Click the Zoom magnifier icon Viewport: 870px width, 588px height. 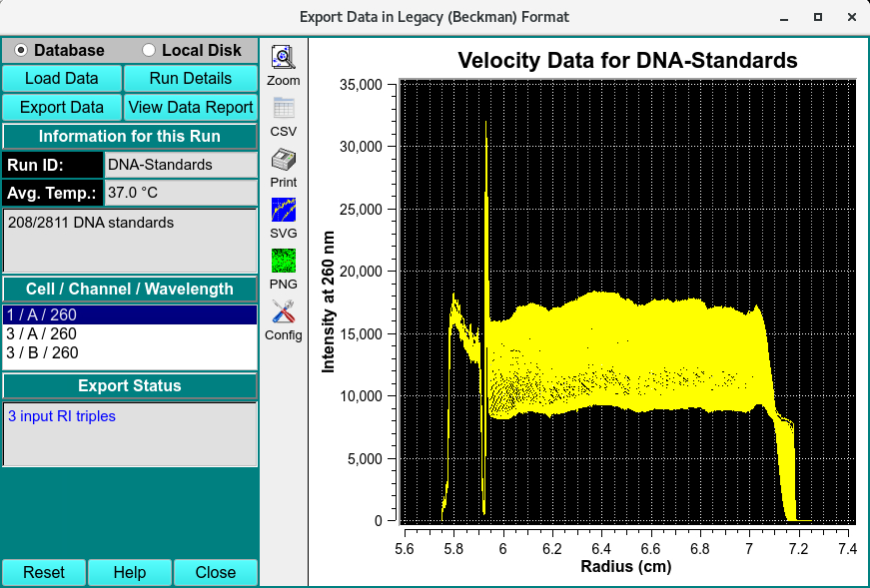[x=283, y=58]
